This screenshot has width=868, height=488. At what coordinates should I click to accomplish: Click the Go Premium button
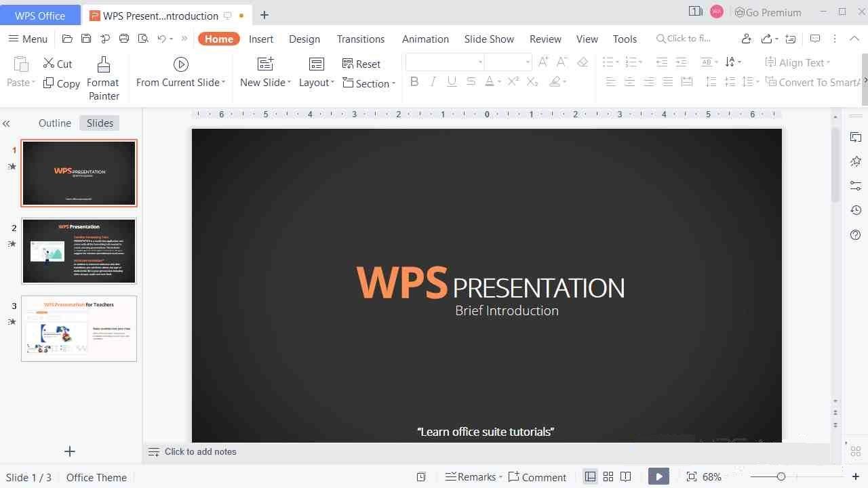(x=768, y=12)
